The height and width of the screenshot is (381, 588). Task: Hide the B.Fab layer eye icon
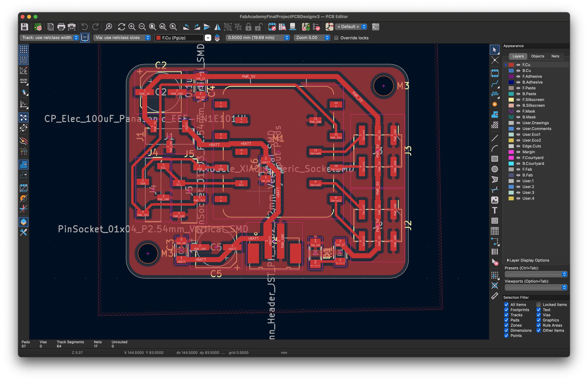pyautogui.click(x=518, y=175)
